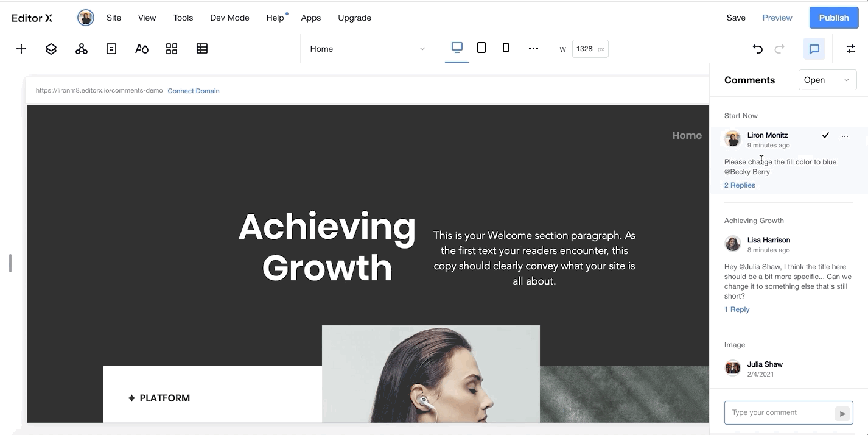Open the View menu
The width and height of the screenshot is (868, 435).
click(147, 18)
